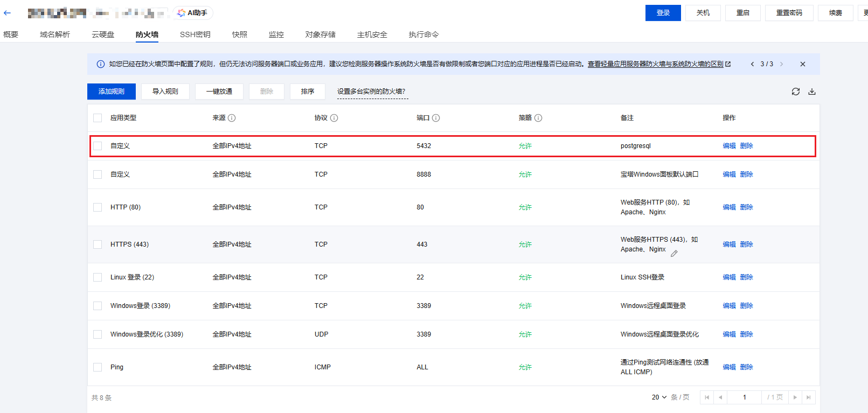Delete the Windows登录优化 UDP rule
This screenshot has width=868, height=413.
746,334
